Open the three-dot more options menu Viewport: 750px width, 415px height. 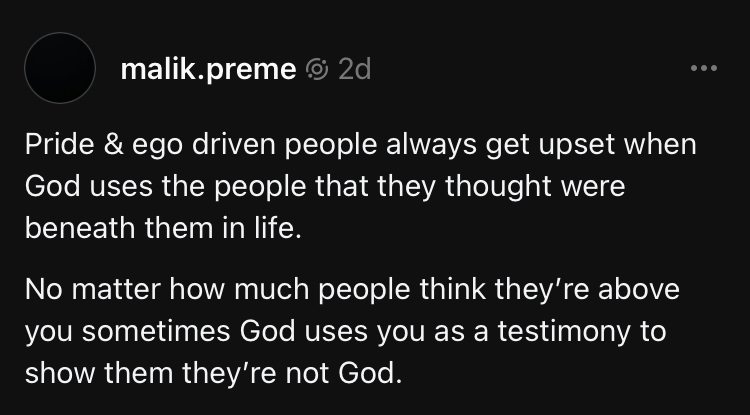[704, 68]
